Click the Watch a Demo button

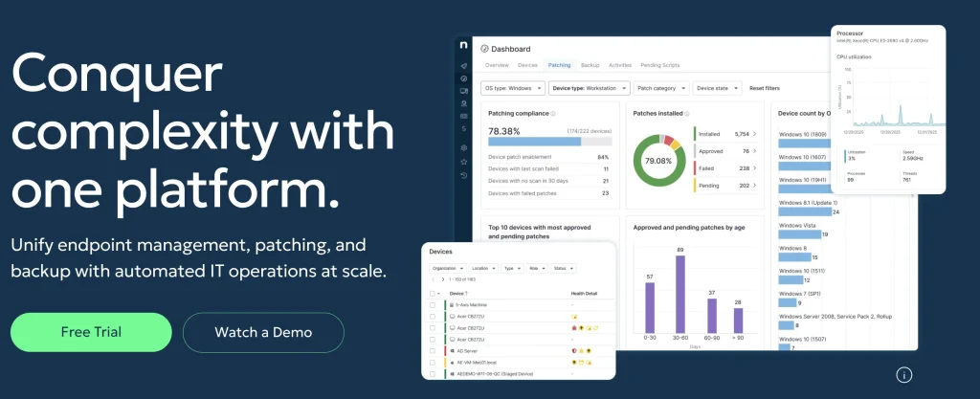[x=263, y=332]
